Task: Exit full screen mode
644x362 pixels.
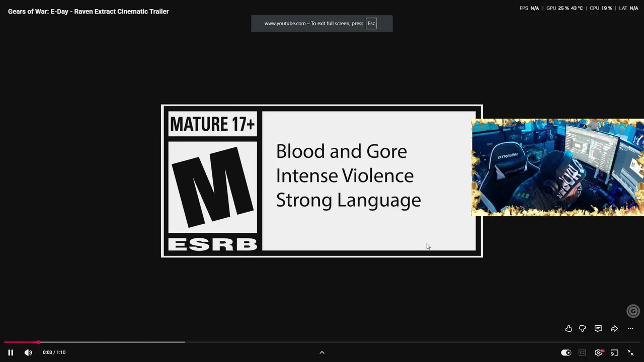Action: click(630, 352)
